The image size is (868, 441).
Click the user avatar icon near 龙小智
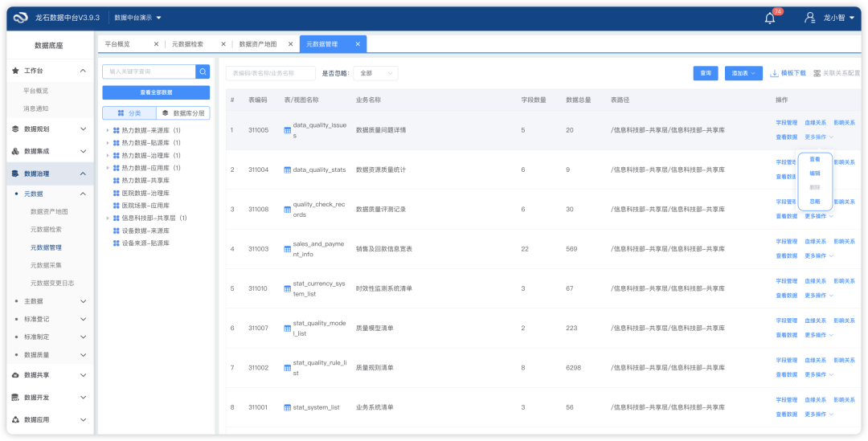pyautogui.click(x=810, y=18)
